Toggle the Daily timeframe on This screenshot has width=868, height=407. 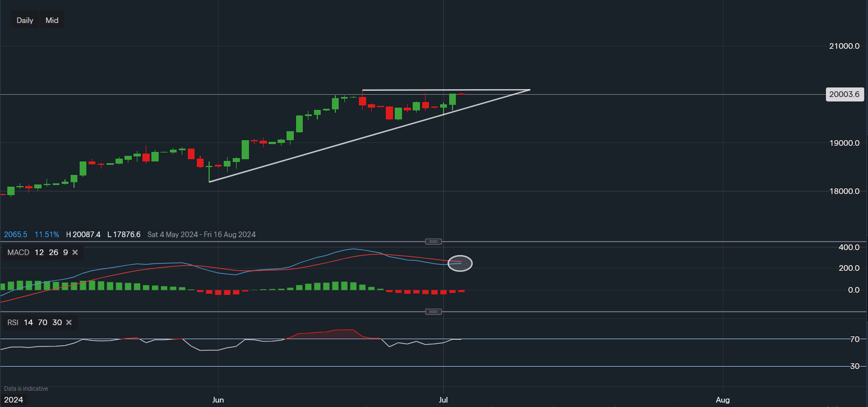pyautogui.click(x=25, y=20)
